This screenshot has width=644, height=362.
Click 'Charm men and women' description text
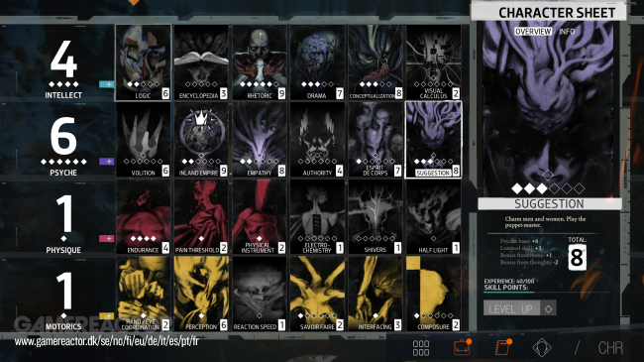[x=545, y=222]
